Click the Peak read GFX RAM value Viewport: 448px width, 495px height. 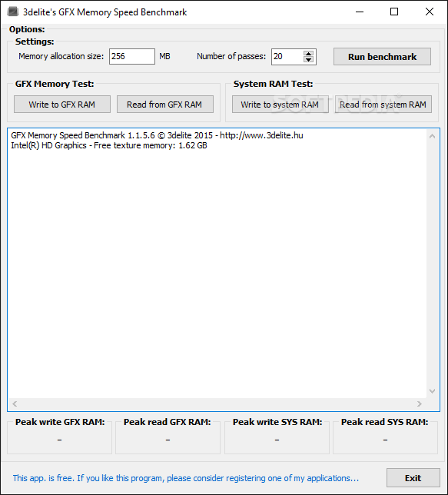[x=168, y=440]
